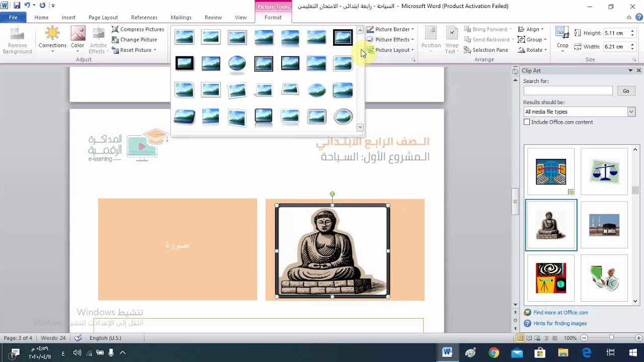The height and width of the screenshot is (362, 644).
Task: Switch to the Page Layout tab
Action: coord(103,18)
